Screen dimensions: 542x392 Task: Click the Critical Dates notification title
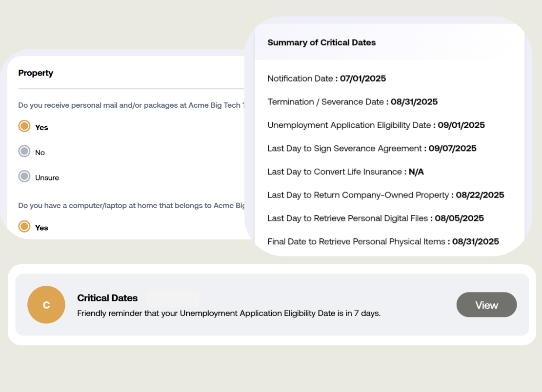[107, 298]
